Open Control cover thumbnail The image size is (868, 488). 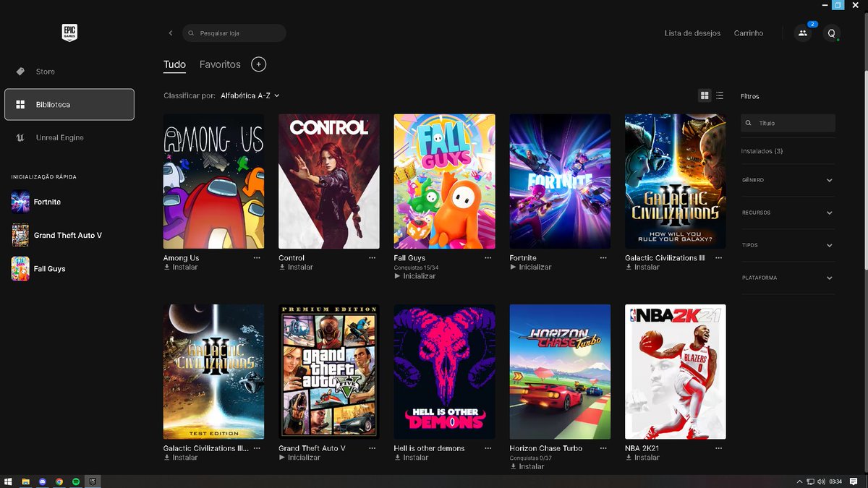[x=329, y=181]
